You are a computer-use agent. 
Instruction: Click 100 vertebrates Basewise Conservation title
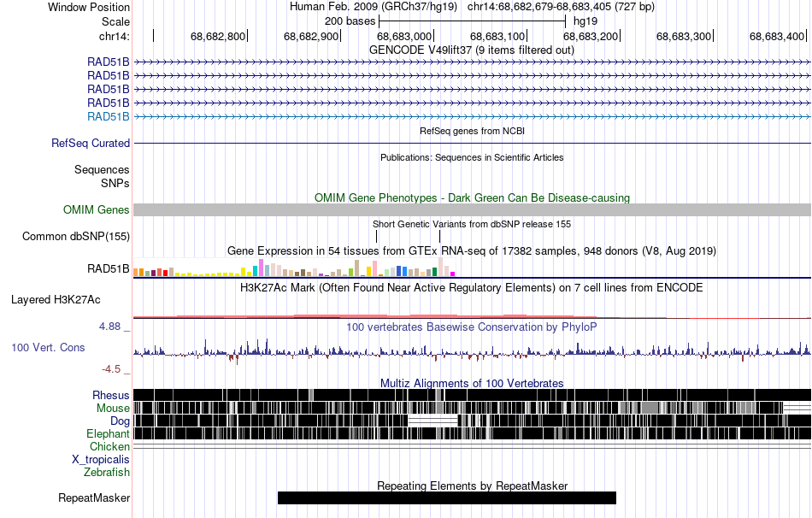point(471,327)
